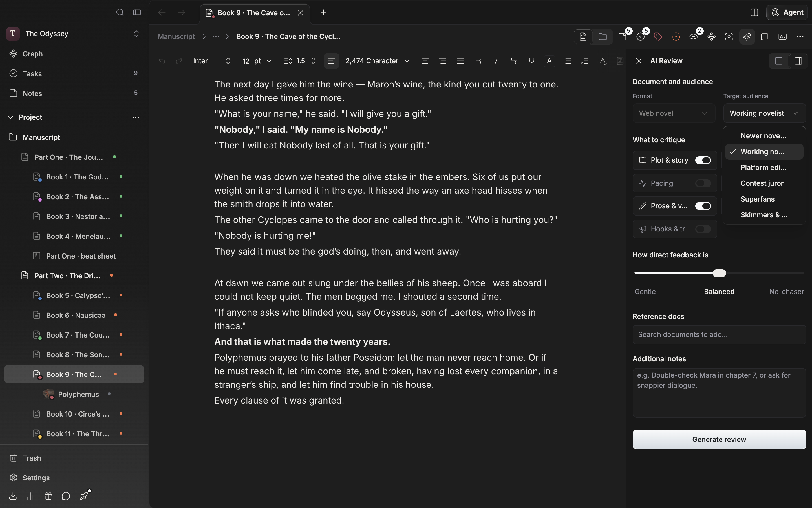Viewport: 812px width, 508px height.
Task: Toggle Prose & voice critique switch
Action: point(703,206)
